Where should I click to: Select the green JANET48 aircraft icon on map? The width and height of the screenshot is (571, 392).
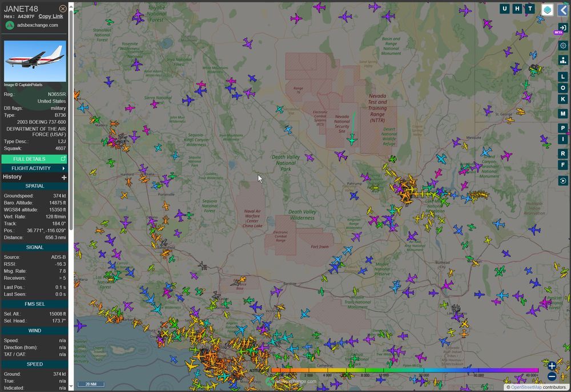tap(352, 139)
